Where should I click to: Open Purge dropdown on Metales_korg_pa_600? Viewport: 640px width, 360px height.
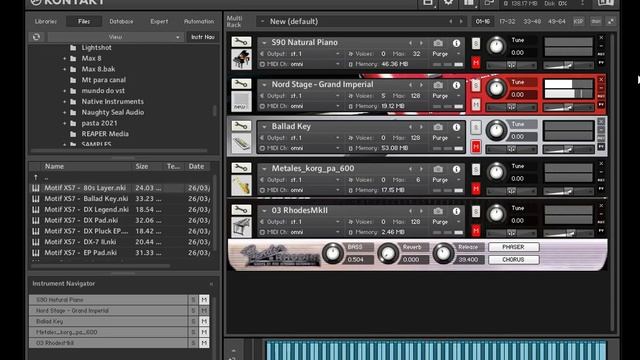click(x=458, y=180)
